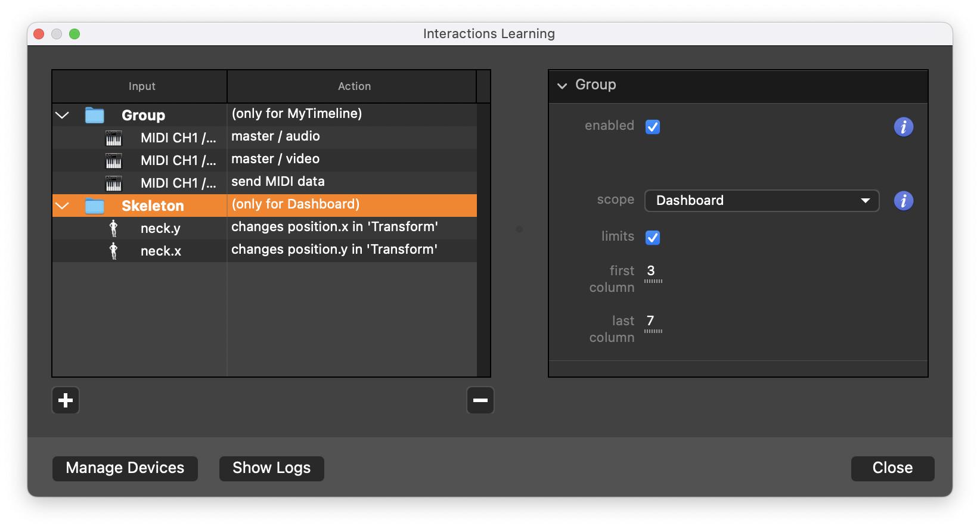Open the scope dropdown showing Dashboard

(x=761, y=201)
